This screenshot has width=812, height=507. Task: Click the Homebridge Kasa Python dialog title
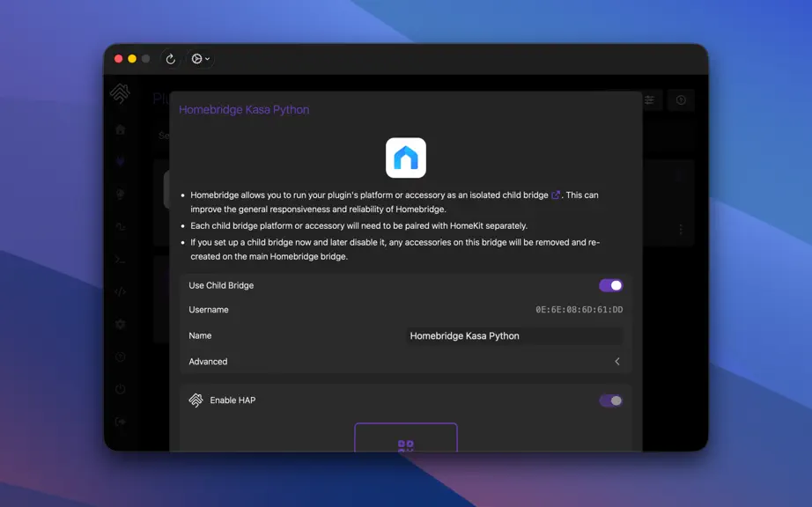click(x=244, y=110)
